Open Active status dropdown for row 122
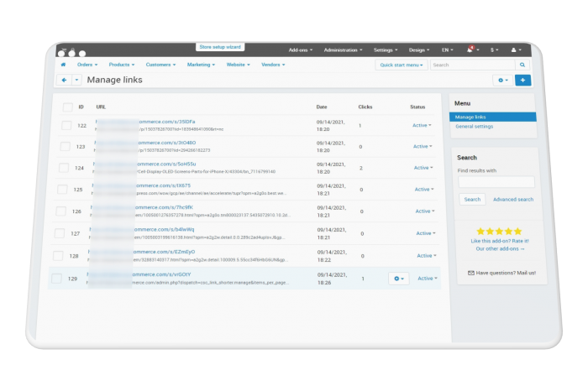The width and height of the screenshot is (588, 391). point(422,126)
